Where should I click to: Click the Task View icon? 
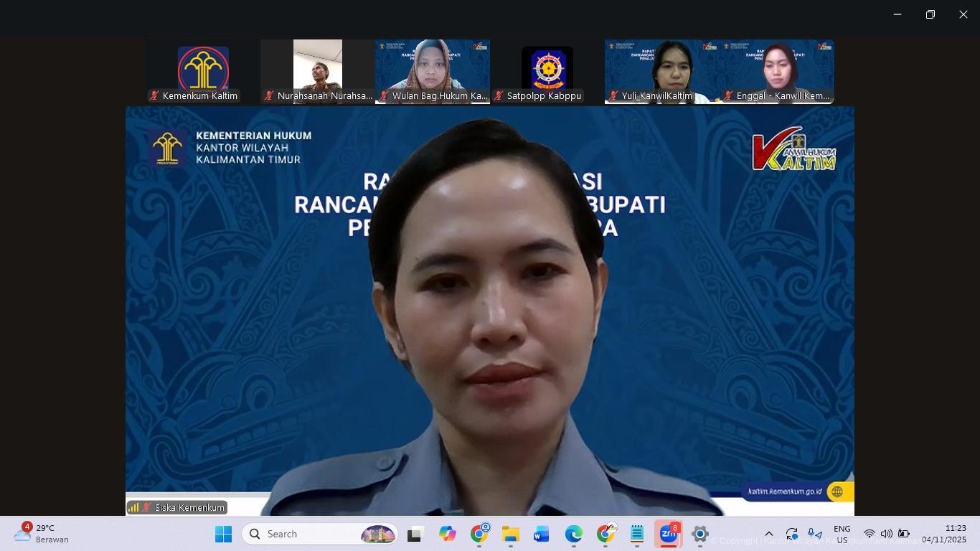point(415,534)
